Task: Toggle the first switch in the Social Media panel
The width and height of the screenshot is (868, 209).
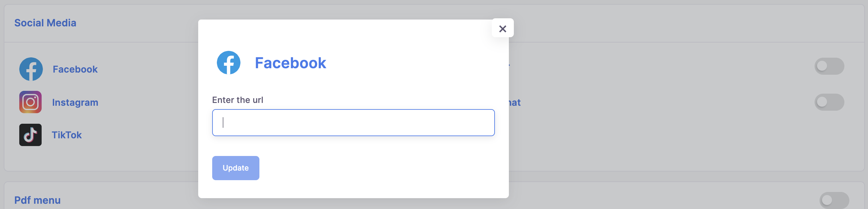Action: point(829,66)
